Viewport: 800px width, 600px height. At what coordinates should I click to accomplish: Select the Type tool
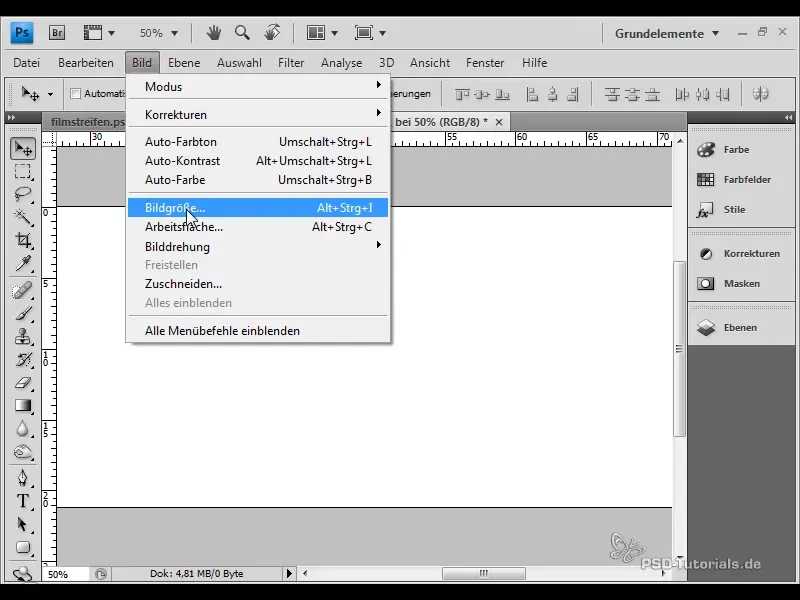point(23,501)
